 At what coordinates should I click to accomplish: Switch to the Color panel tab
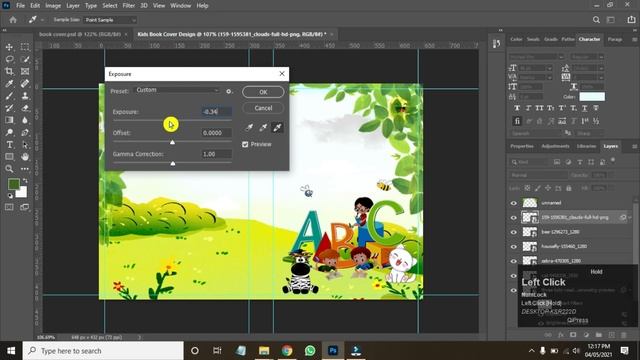pos(516,39)
